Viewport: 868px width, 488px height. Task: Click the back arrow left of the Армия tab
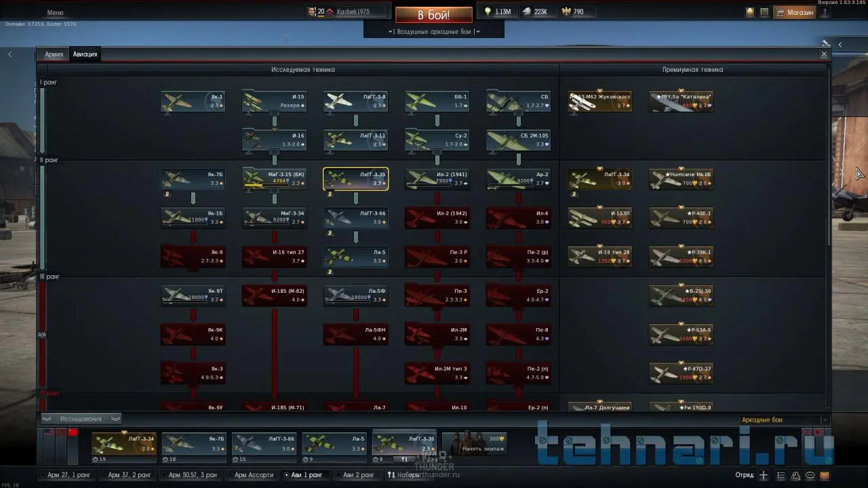[x=10, y=54]
